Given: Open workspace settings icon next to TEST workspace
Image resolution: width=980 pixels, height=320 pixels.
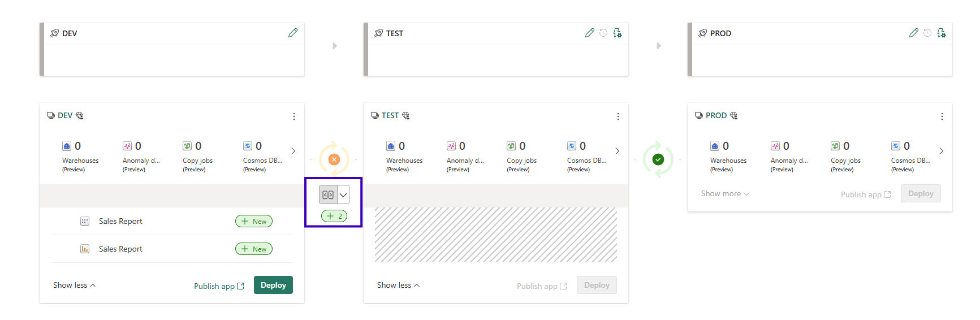Looking at the screenshot, I should tap(405, 115).
